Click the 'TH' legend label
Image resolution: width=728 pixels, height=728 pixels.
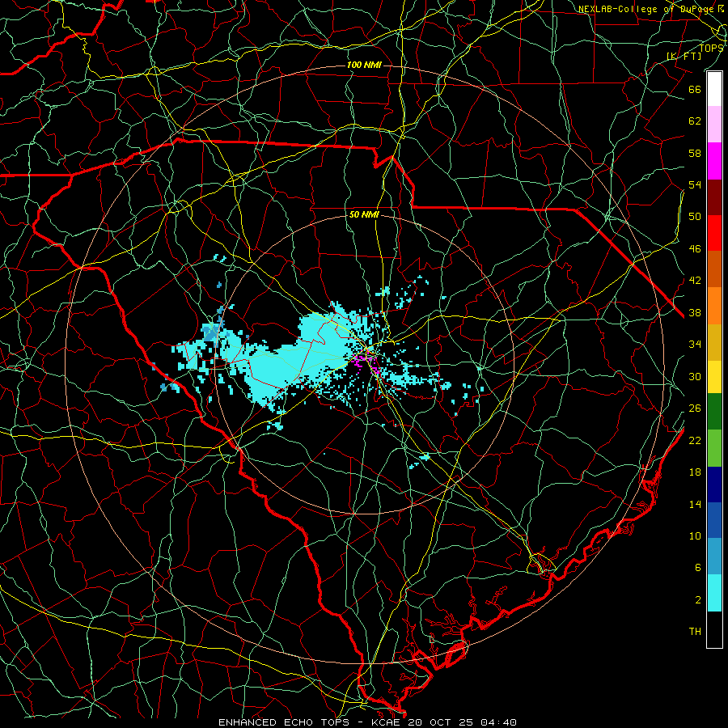pos(695,632)
